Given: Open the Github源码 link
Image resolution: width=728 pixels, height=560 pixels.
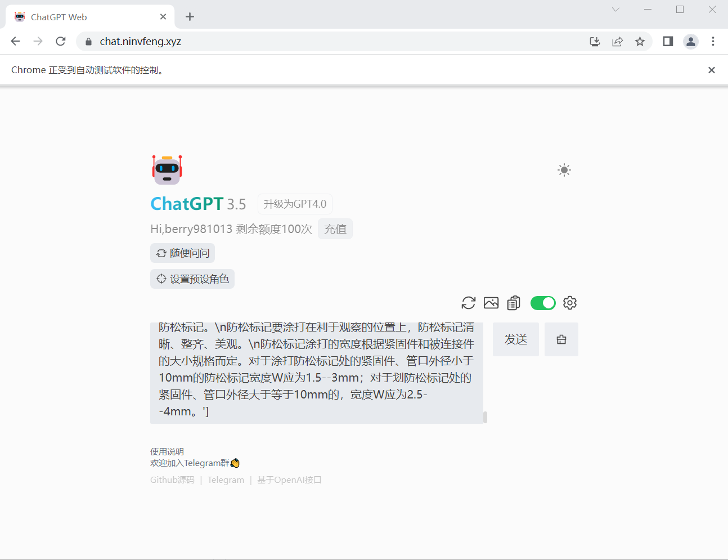Looking at the screenshot, I should click(x=172, y=480).
